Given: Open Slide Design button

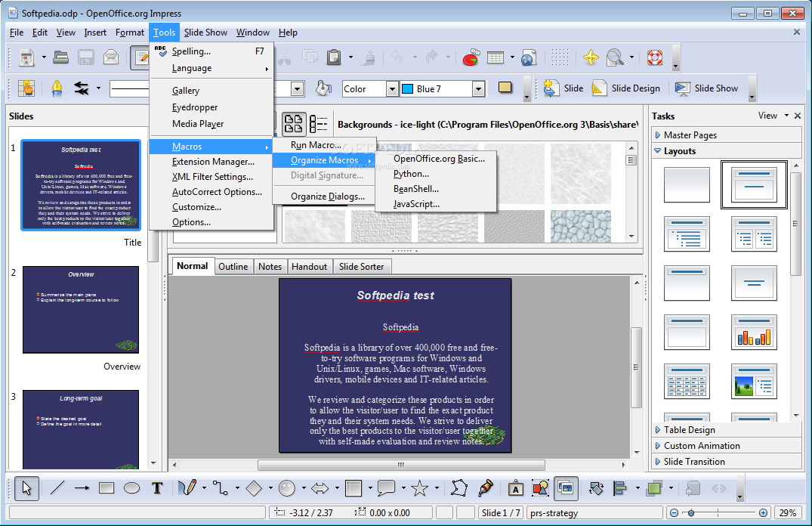Looking at the screenshot, I should 626,88.
